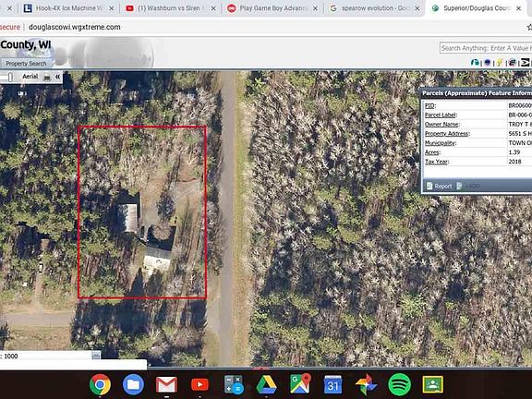Screen dimensions: 532x399
Task: Click the yellow lightning bolt icon
Action: 500,63
